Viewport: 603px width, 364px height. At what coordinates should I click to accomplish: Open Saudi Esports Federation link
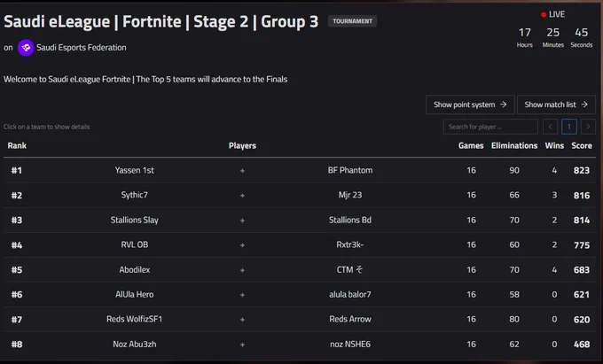(x=82, y=48)
